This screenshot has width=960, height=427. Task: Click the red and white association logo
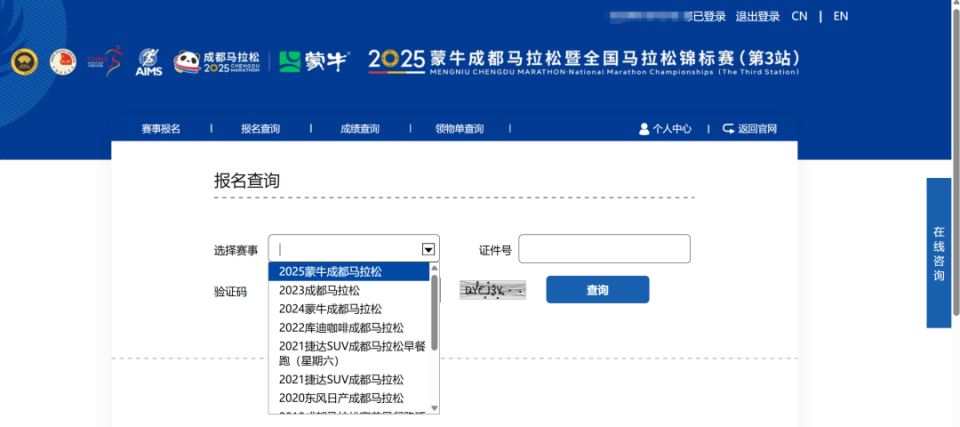(x=63, y=62)
